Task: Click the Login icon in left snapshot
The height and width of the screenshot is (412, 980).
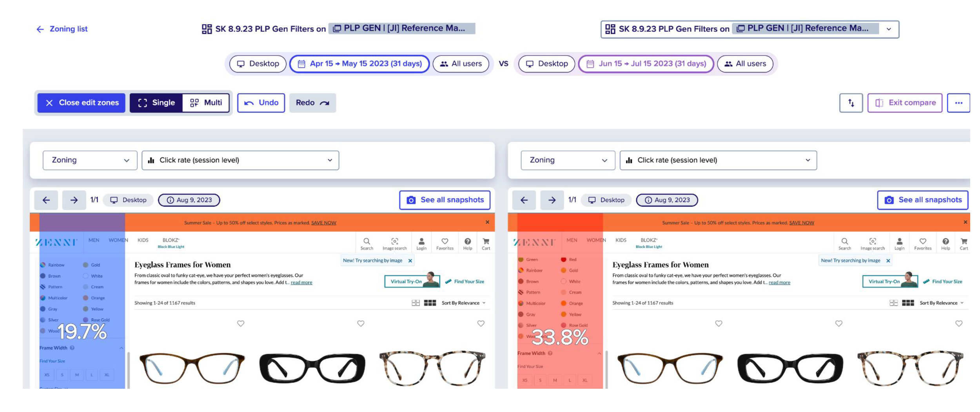Action: coord(421,244)
